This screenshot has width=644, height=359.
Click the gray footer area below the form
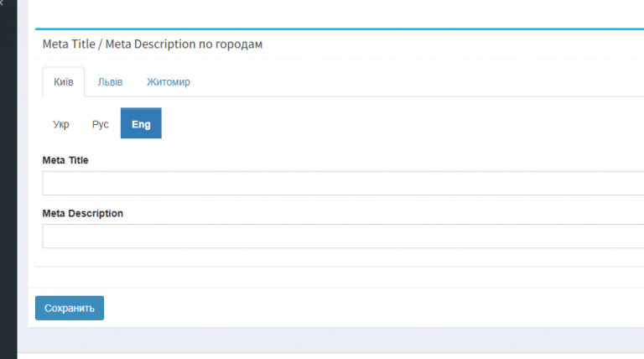tap(330, 340)
